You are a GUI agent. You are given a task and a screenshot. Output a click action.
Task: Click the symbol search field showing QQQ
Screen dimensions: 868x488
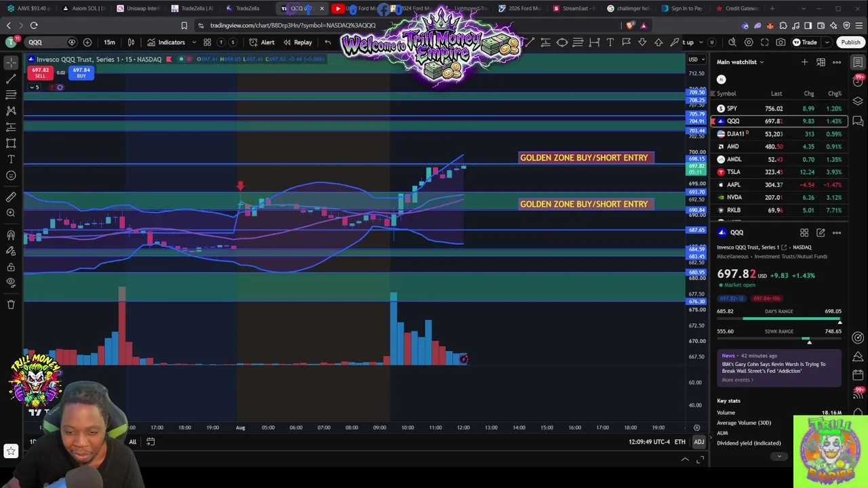pyautogui.click(x=51, y=42)
